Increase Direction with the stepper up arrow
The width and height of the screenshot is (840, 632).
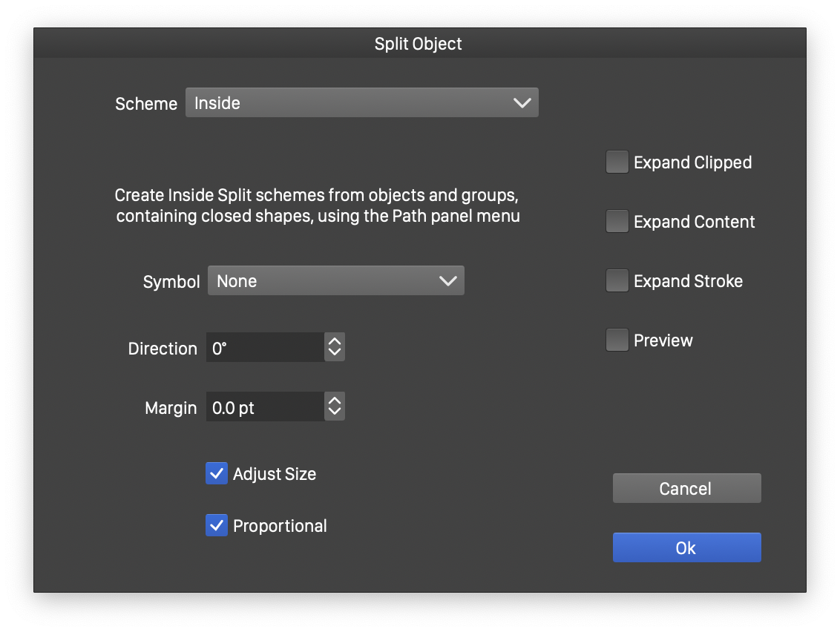click(335, 341)
